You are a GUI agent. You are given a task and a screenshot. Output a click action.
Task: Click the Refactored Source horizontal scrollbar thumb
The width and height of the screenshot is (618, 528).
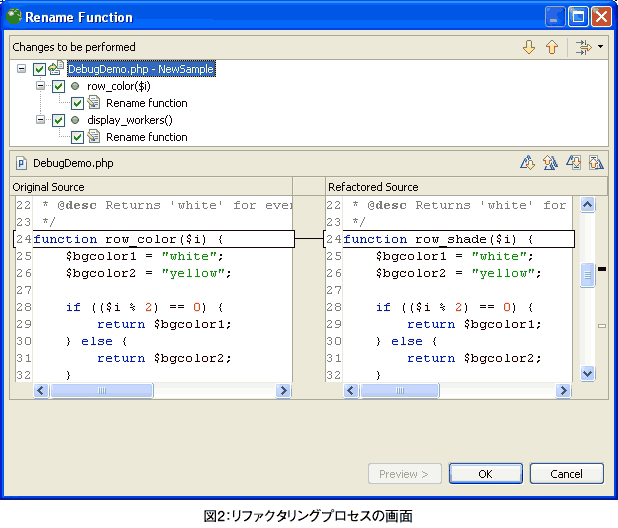(x=400, y=390)
